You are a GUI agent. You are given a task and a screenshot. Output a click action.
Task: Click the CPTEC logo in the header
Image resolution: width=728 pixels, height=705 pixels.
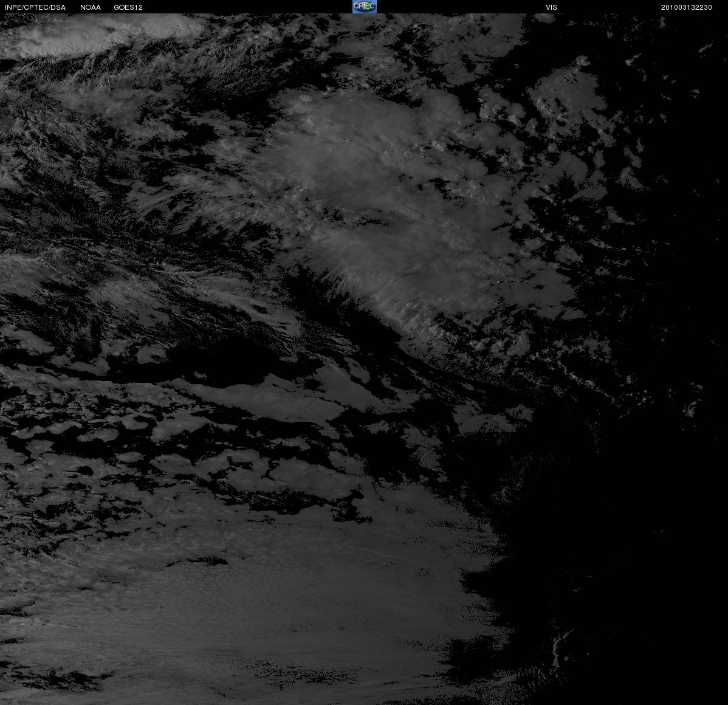tap(364, 7)
